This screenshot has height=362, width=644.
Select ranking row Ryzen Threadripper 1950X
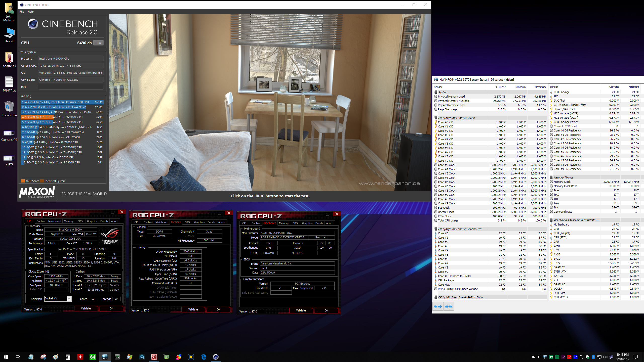coord(62,112)
